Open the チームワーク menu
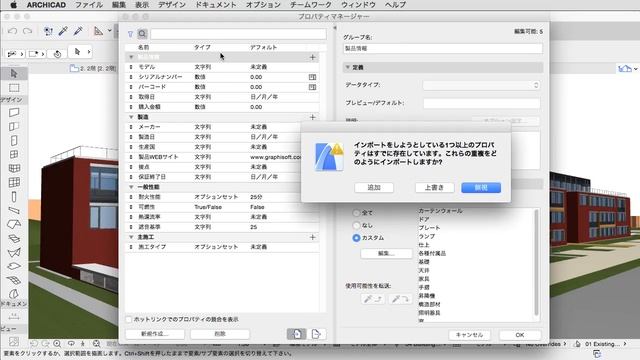Viewport: 640px width, 360px height. pyautogui.click(x=311, y=5)
